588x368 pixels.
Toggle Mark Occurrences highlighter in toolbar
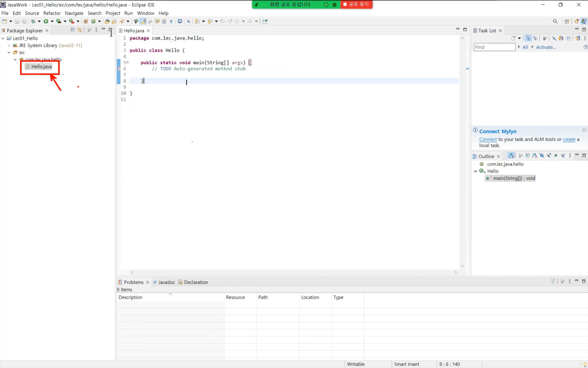coord(143,21)
